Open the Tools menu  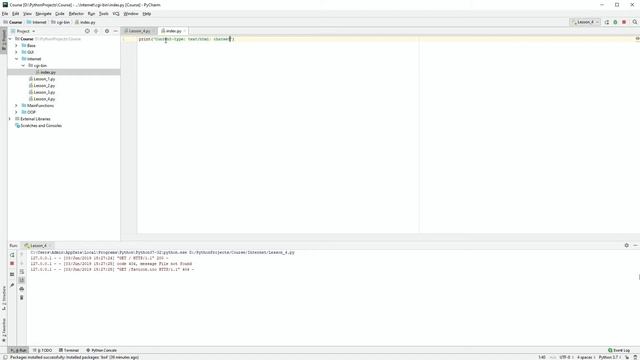coord(104,13)
